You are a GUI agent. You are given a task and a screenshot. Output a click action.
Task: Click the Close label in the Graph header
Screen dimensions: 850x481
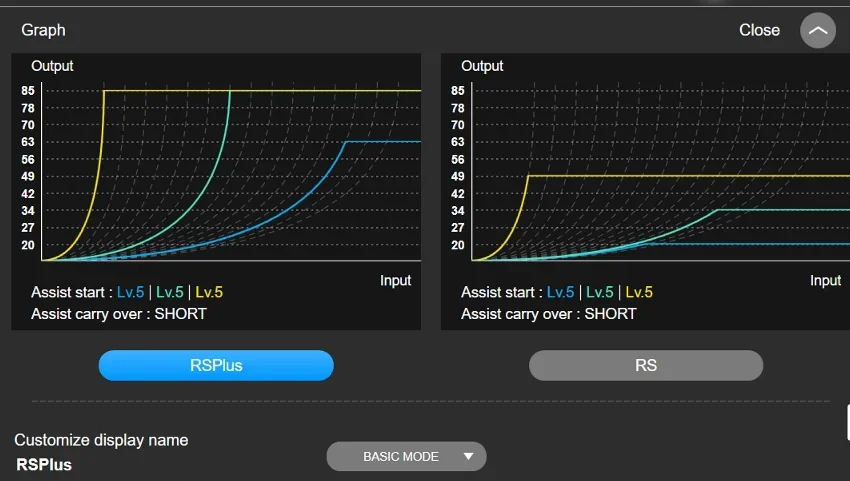[759, 30]
